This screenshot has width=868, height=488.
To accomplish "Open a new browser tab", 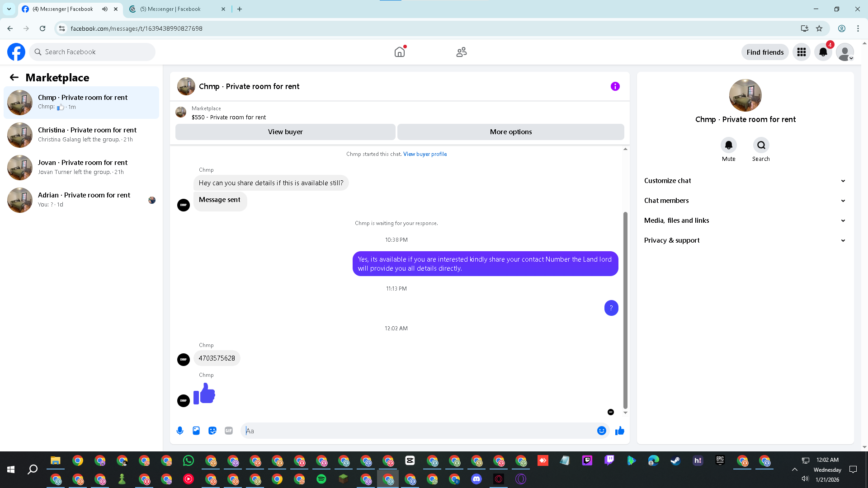I will click(240, 9).
